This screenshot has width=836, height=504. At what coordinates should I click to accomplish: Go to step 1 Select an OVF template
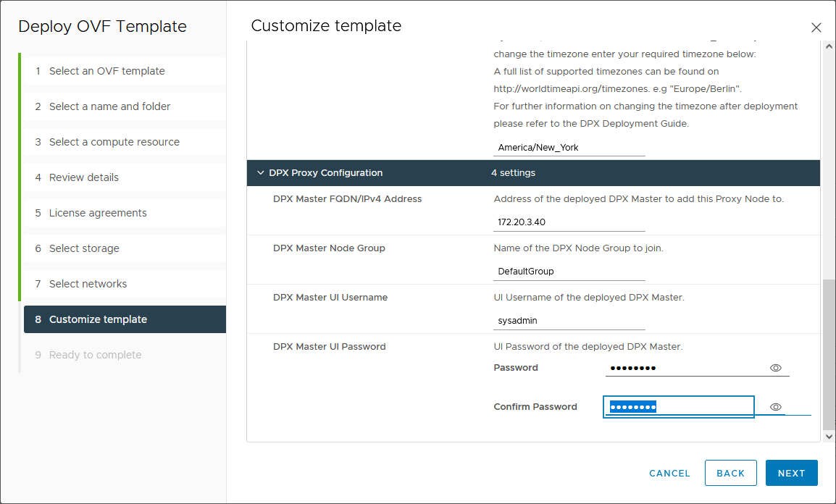point(106,71)
